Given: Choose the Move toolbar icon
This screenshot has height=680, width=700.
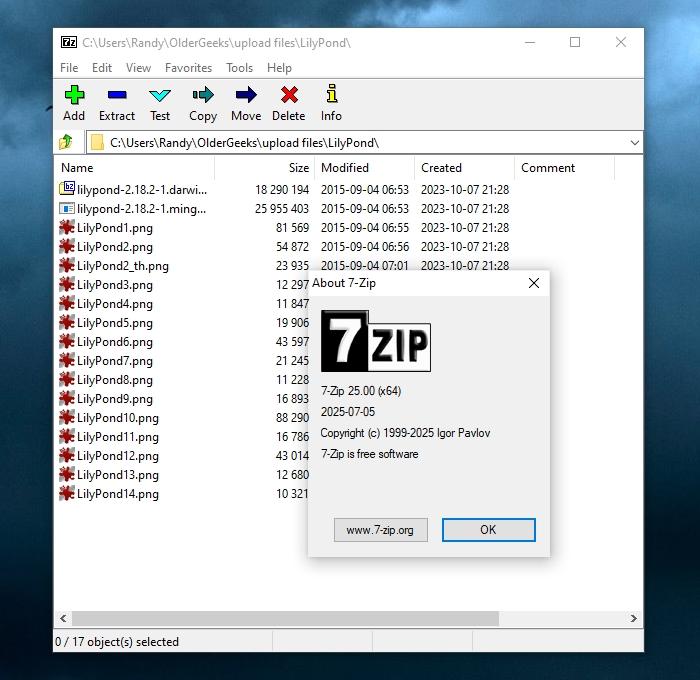Looking at the screenshot, I should pyautogui.click(x=246, y=95).
